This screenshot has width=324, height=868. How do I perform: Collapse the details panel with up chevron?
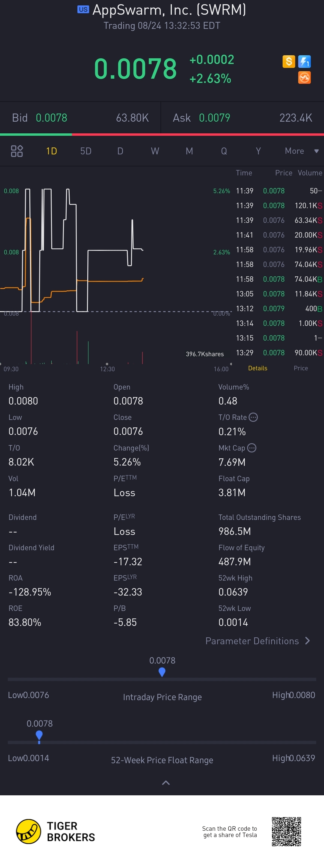pyautogui.click(x=166, y=782)
